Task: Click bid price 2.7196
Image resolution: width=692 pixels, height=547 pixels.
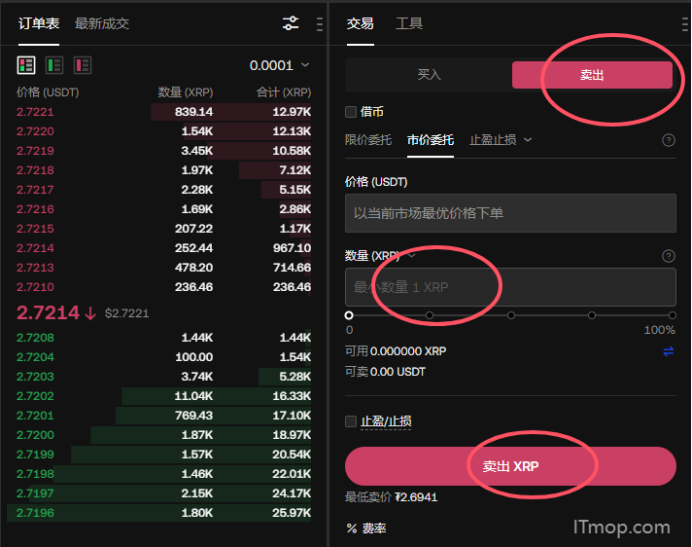Action: [35, 513]
